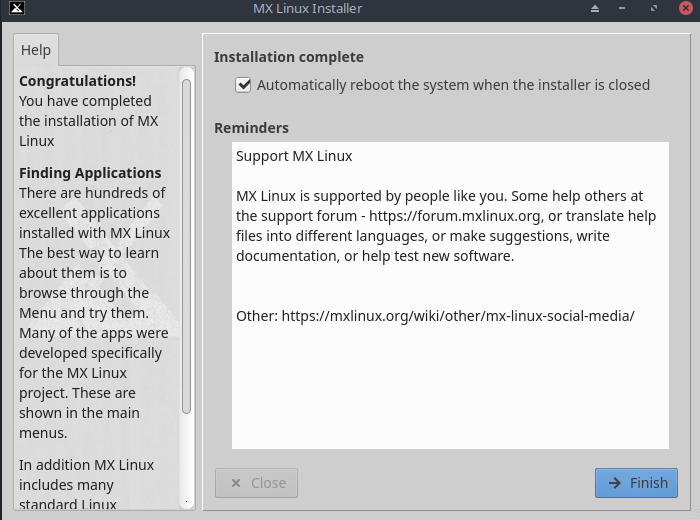Image resolution: width=700 pixels, height=520 pixels.
Task: Click 'In addition MX Linux' paragraph text
Action: pyautogui.click(x=87, y=465)
